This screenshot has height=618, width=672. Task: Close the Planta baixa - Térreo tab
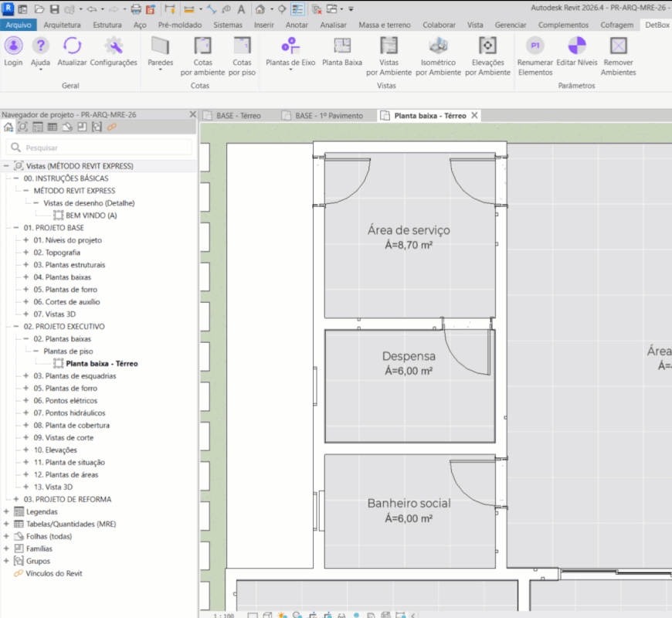coord(474,115)
